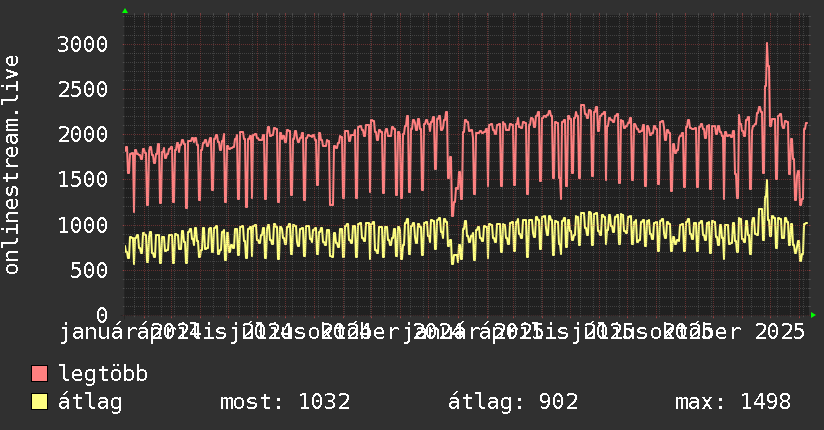Select the legtöbb legend label
The width and height of the screenshot is (824, 430).
(x=103, y=375)
